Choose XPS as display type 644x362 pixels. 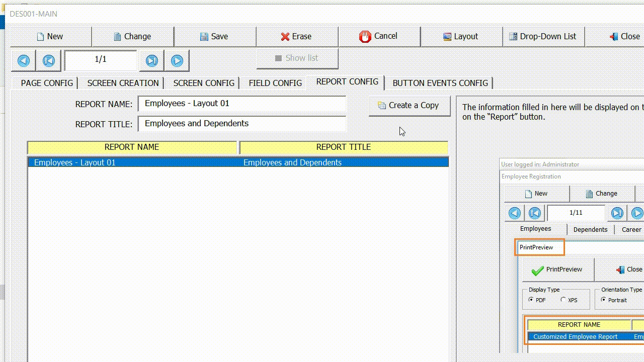(x=562, y=300)
